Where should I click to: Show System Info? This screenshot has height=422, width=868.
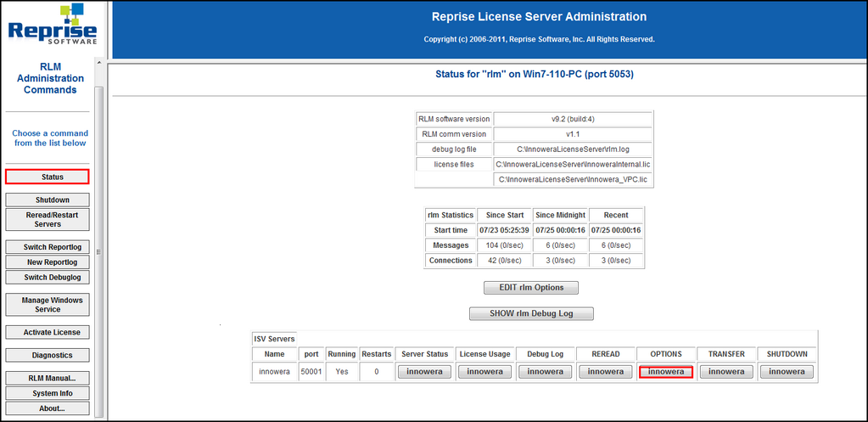47,393
